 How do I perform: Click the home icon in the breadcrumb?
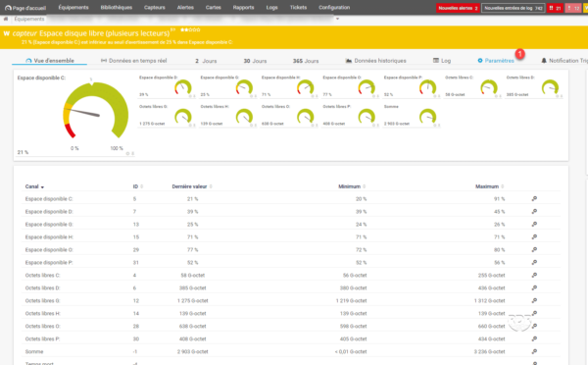click(6, 19)
